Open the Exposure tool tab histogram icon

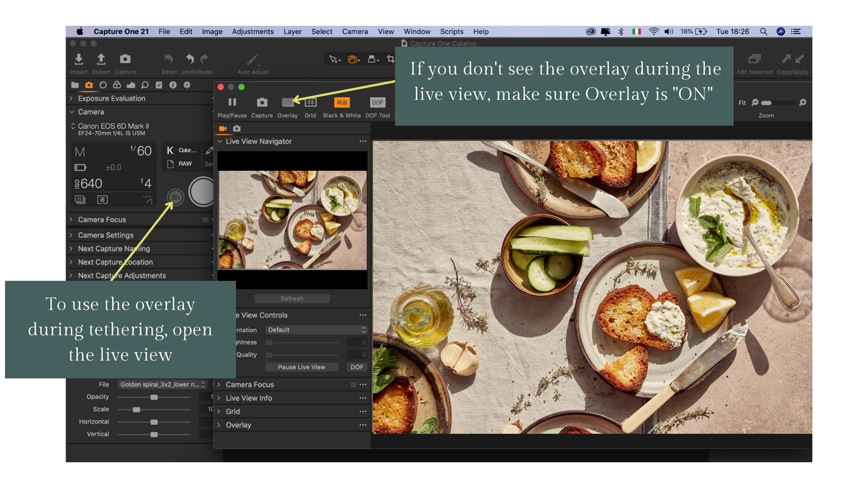131,85
